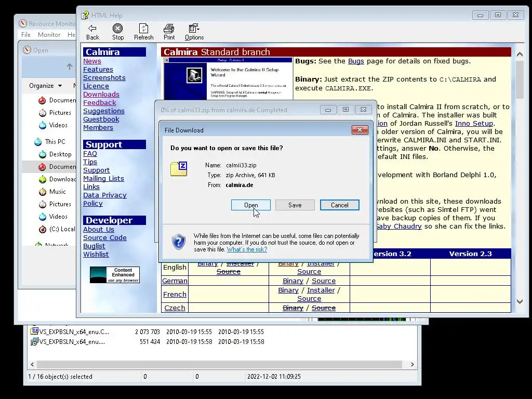Click Installer link in French row
The width and height of the screenshot is (532, 399).
[x=321, y=290]
